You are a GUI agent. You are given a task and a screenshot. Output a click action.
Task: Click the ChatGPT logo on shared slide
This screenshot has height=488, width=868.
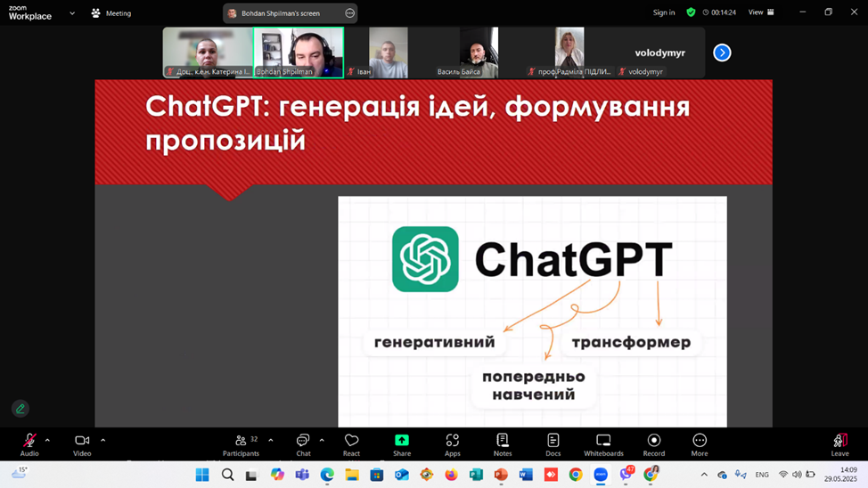[x=425, y=259]
